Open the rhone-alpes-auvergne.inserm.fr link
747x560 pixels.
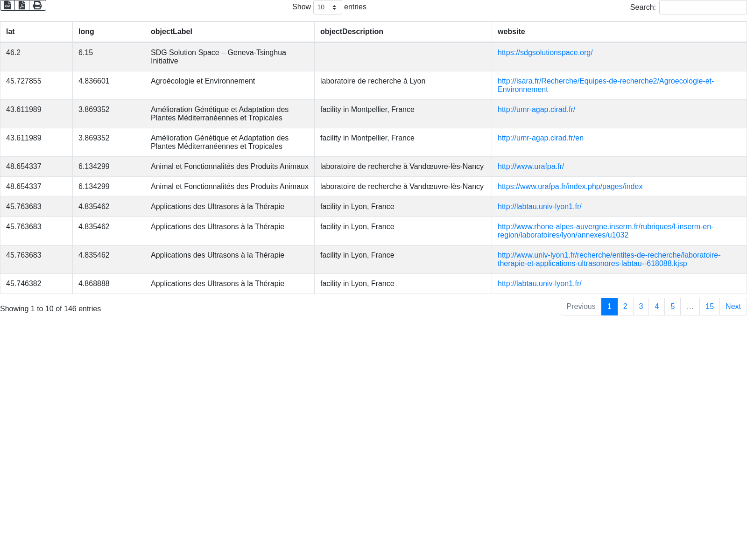tap(605, 227)
